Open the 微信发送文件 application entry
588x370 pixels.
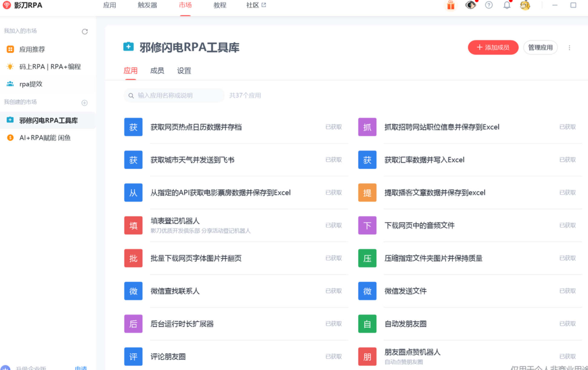click(405, 291)
